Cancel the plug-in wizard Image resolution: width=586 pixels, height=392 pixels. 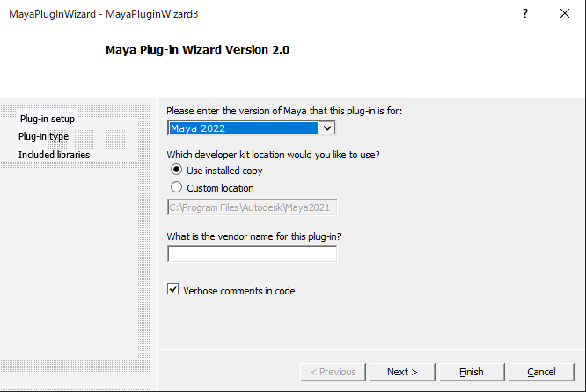click(541, 372)
